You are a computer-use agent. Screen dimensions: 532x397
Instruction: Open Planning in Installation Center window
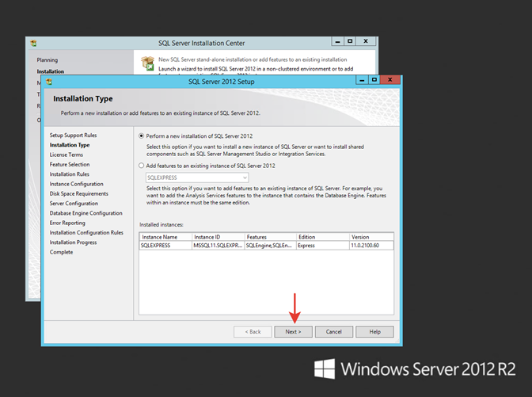(47, 60)
